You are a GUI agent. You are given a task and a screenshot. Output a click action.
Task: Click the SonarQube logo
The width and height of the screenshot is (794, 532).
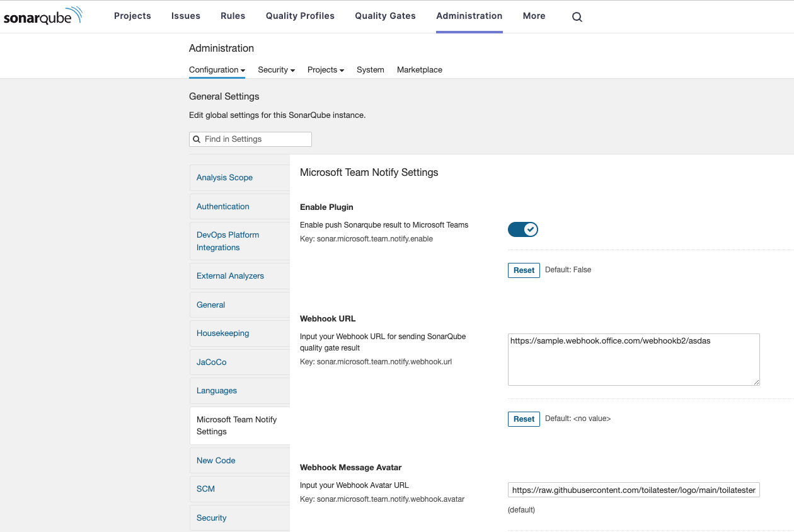43,16
